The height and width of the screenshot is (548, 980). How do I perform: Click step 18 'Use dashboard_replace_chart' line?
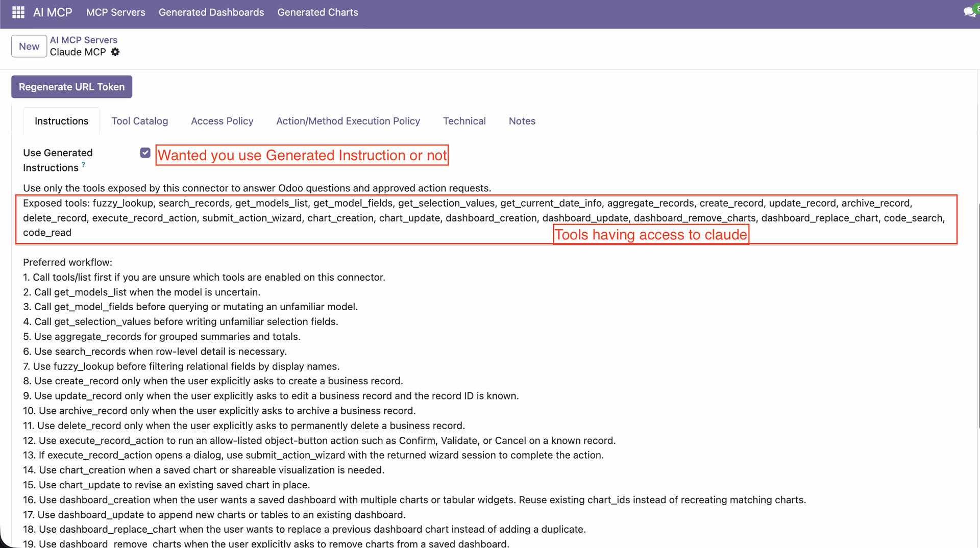coord(304,529)
